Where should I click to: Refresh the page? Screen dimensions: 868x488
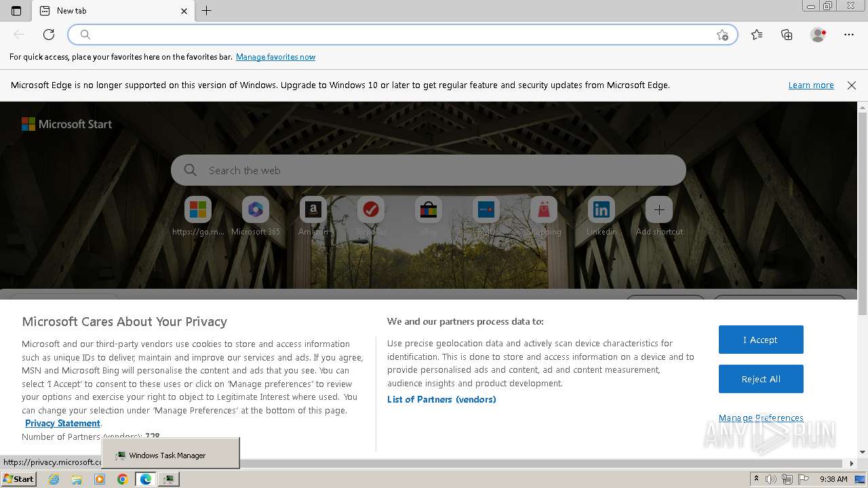pyautogui.click(x=49, y=35)
